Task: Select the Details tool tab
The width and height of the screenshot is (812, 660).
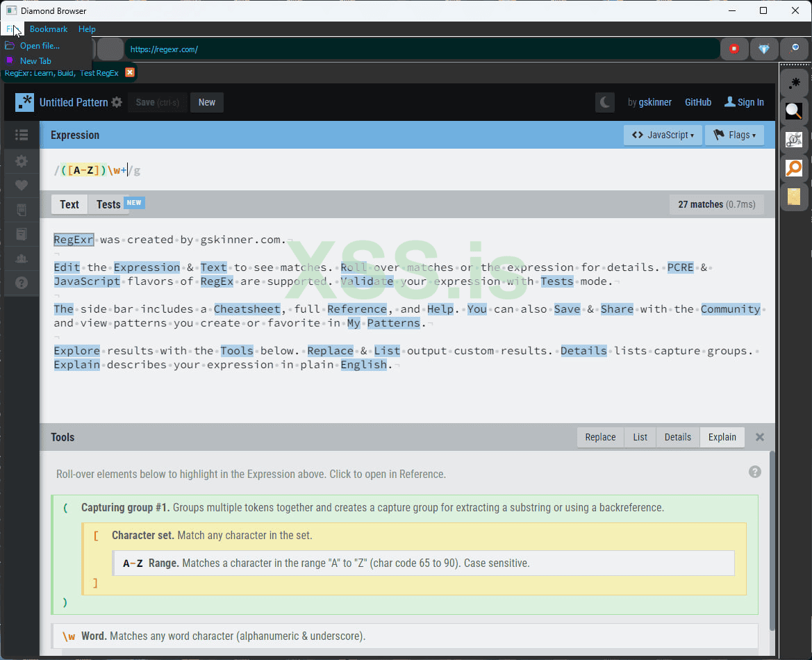Action: coord(677,437)
